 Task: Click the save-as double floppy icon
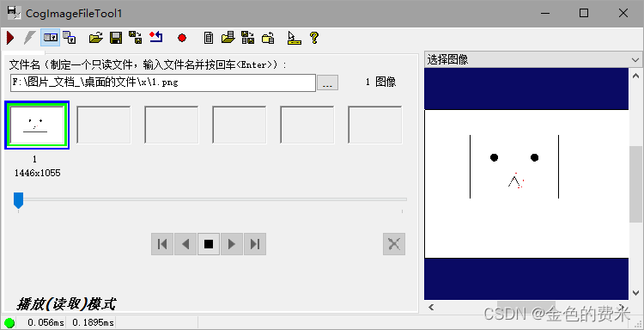(135, 38)
